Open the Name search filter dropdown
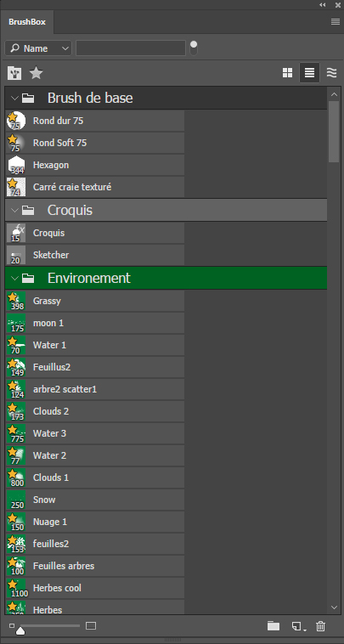Viewport: 344px width, 644px height. (x=38, y=48)
